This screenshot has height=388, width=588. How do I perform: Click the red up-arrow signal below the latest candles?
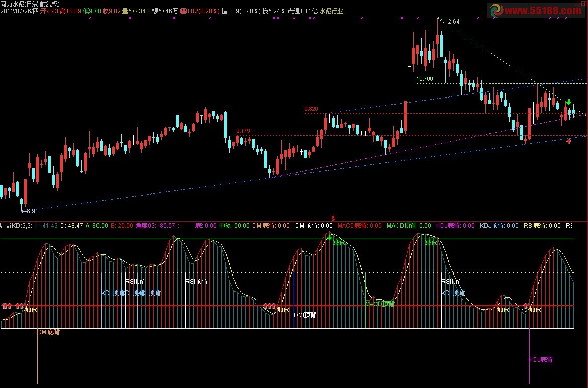(569, 141)
